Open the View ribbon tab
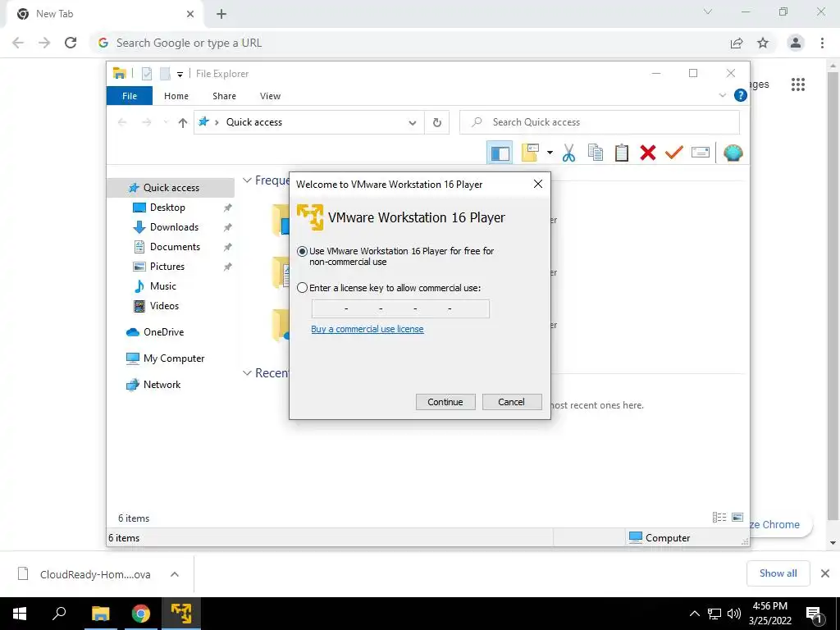The height and width of the screenshot is (630, 840). pyautogui.click(x=270, y=96)
